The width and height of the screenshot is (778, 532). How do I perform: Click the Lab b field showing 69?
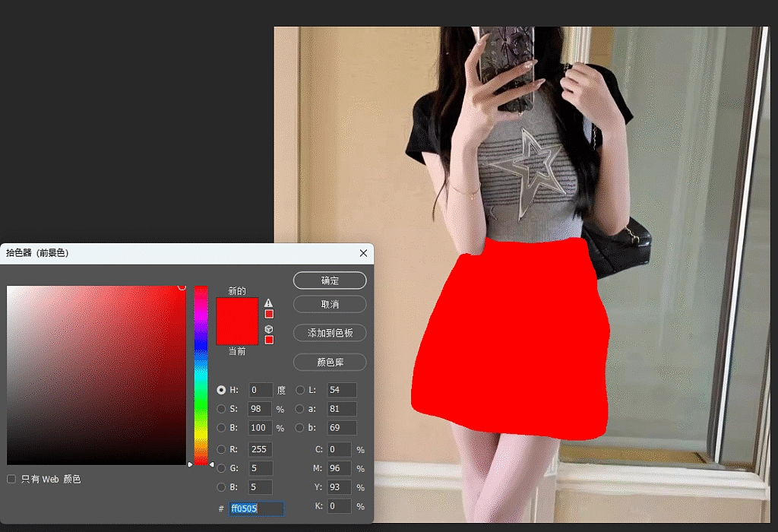pos(342,428)
